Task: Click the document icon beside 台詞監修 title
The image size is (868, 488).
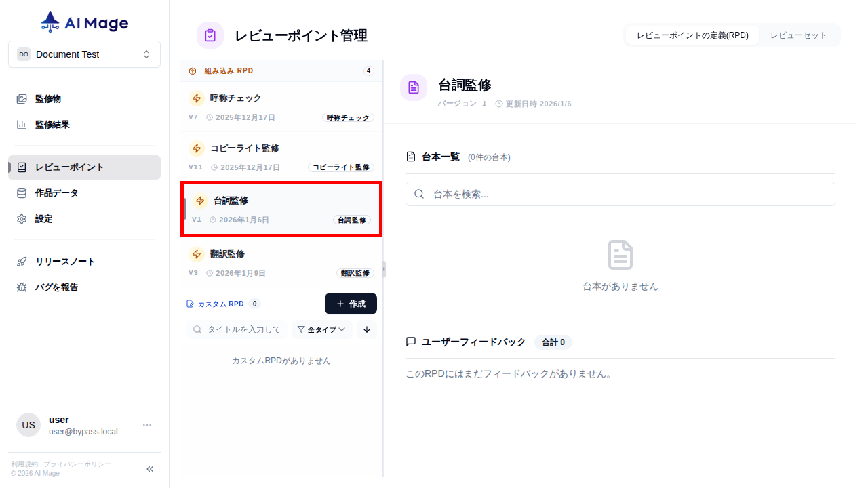Action: 414,87
